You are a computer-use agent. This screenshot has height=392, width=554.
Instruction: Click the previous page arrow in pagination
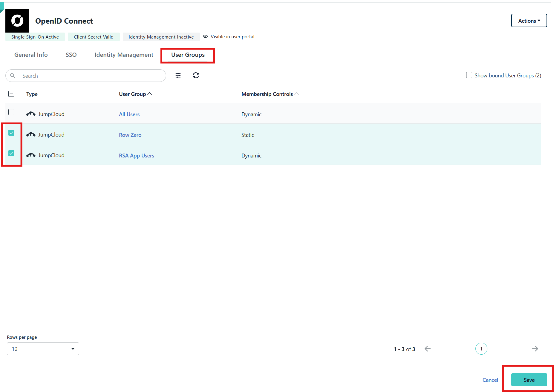tap(428, 349)
